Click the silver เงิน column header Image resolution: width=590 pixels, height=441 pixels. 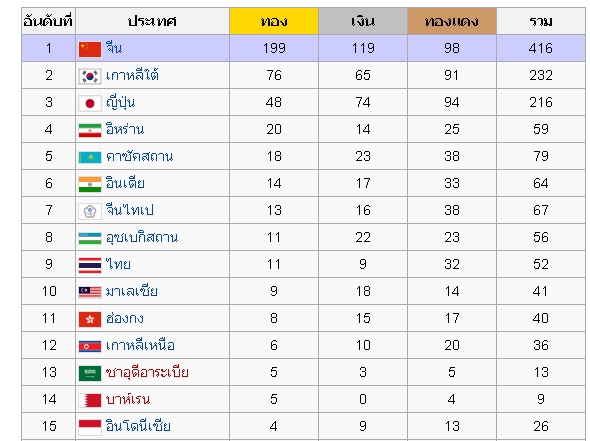363,21
